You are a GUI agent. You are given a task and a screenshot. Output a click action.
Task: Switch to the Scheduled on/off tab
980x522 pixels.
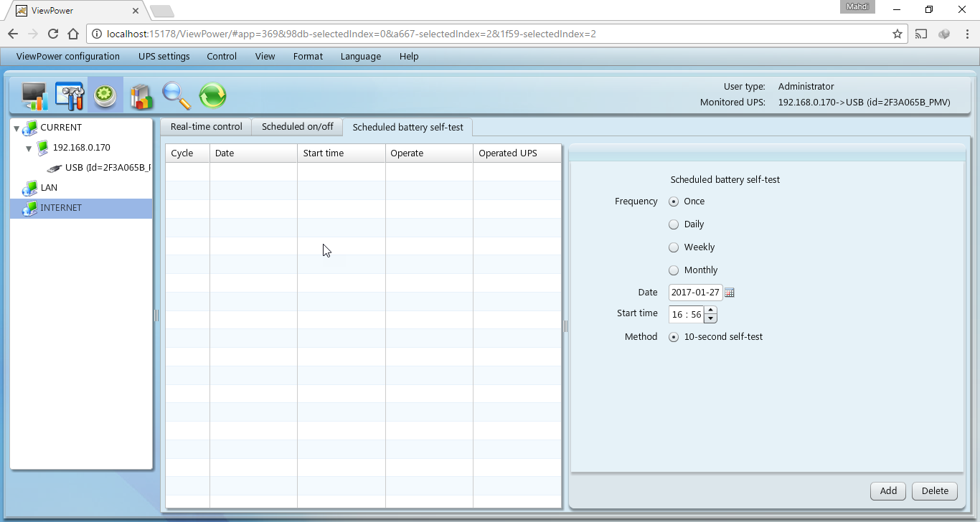click(297, 127)
